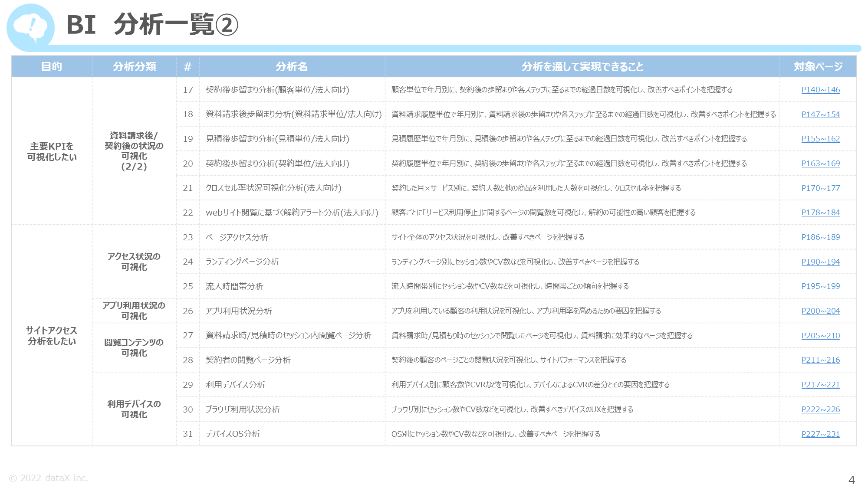This screenshot has height=488, width=868.
Task: Open page link P227~231
Action: [820, 434]
